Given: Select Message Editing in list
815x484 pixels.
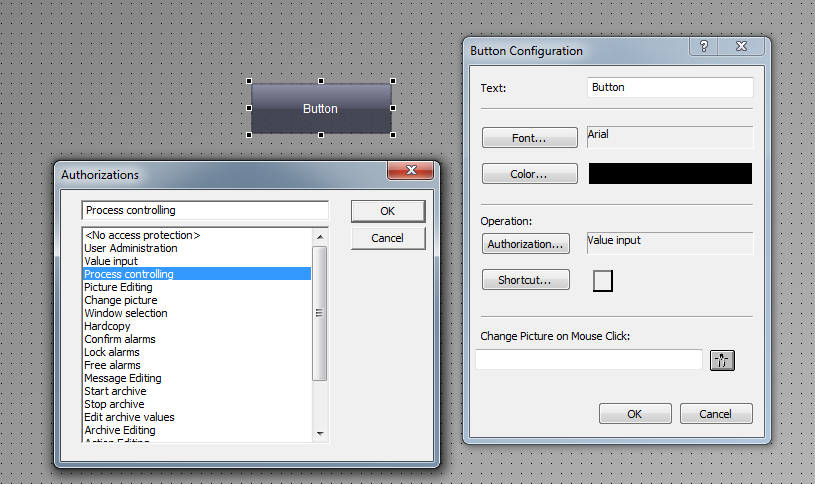Looking at the screenshot, I should click(x=197, y=378).
